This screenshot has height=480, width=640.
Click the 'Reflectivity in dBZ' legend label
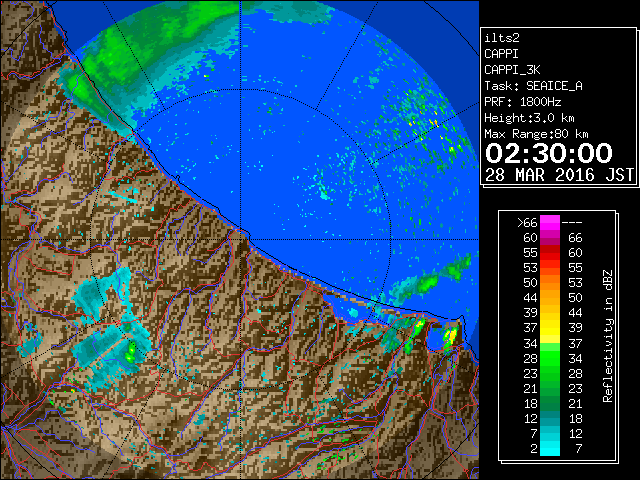pos(608,336)
